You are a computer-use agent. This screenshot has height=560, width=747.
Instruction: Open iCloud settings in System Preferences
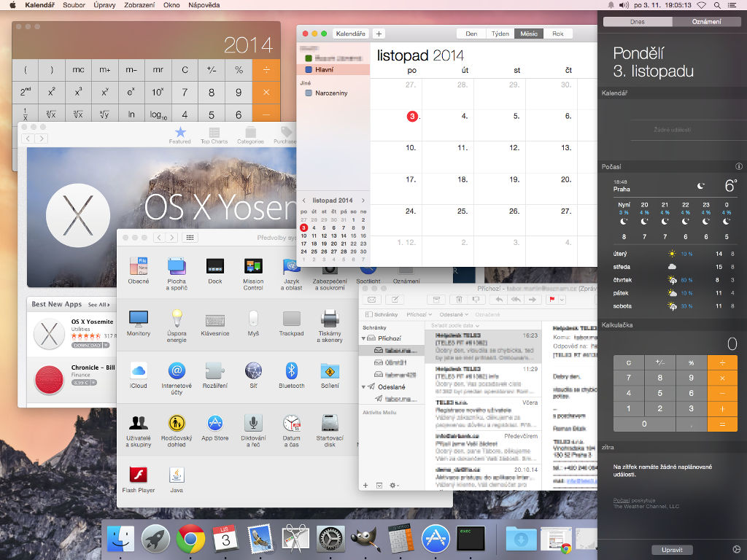[139, 376]
